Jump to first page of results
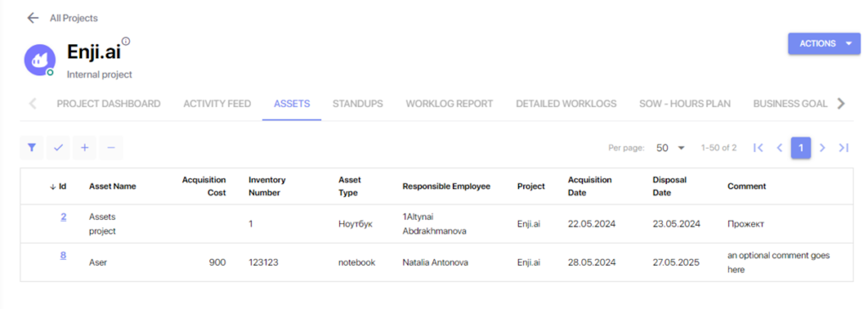The height and width of the screenshot is (309, 868). tap(758, 148)
